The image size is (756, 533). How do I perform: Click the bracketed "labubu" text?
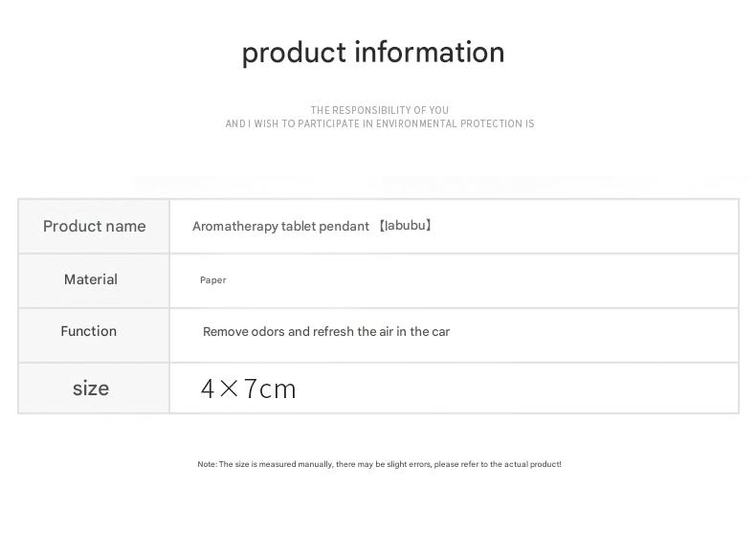coord(405,227)
